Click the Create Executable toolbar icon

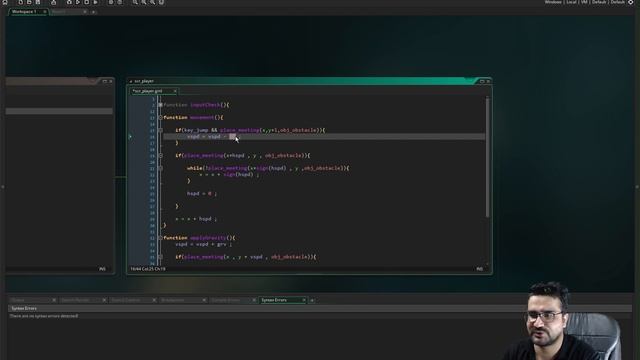(53, 2)
